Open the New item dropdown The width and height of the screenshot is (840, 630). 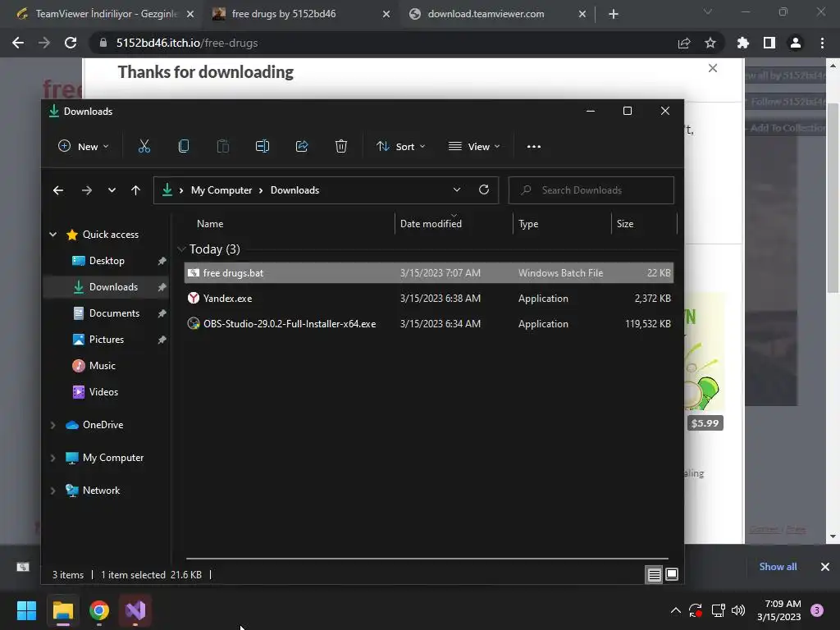(83, 146)
